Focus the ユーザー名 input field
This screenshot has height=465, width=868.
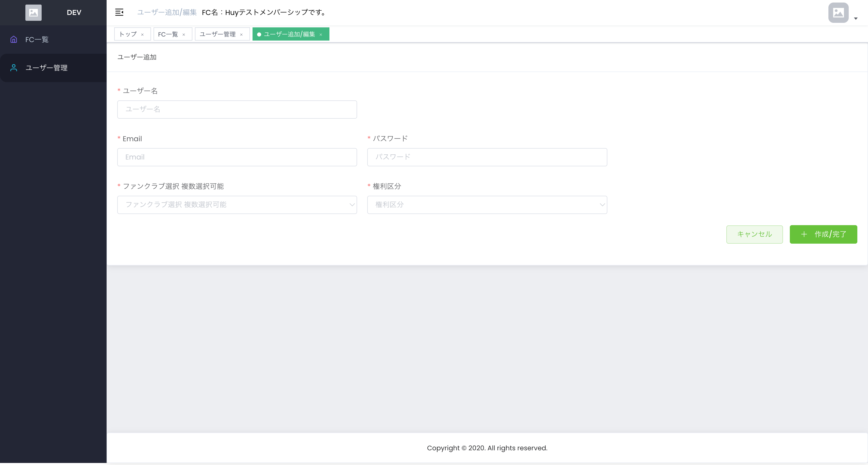(x=237, y=110)
